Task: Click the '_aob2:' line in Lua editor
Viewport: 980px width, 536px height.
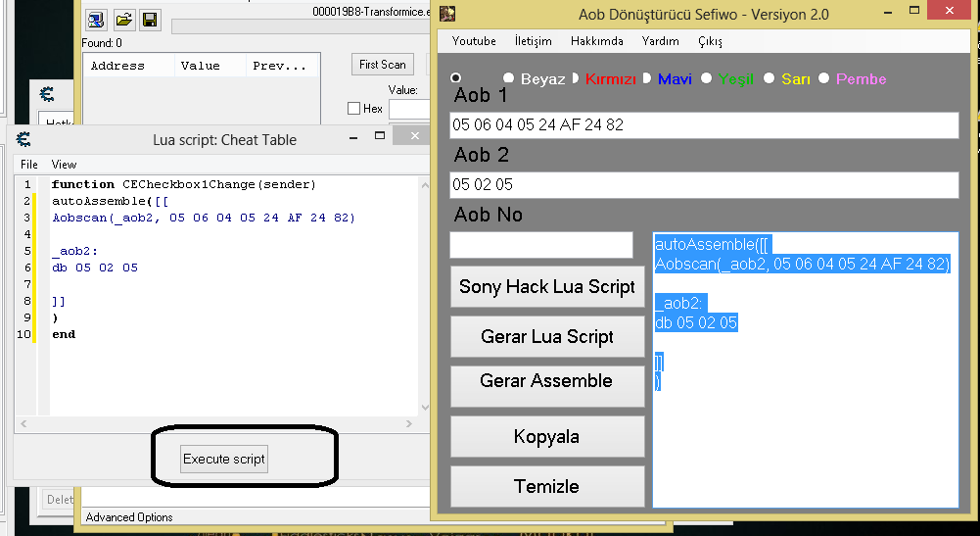Action: pos(75,251)
